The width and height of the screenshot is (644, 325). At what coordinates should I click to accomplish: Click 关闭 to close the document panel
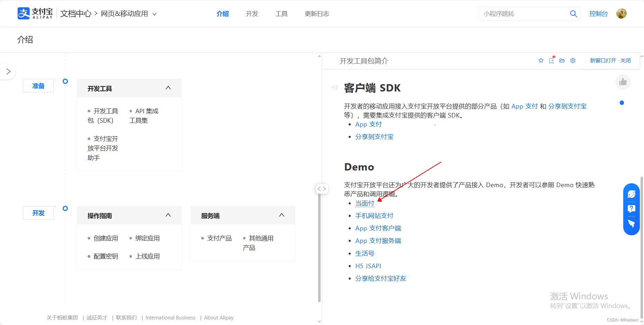(625, 61)
